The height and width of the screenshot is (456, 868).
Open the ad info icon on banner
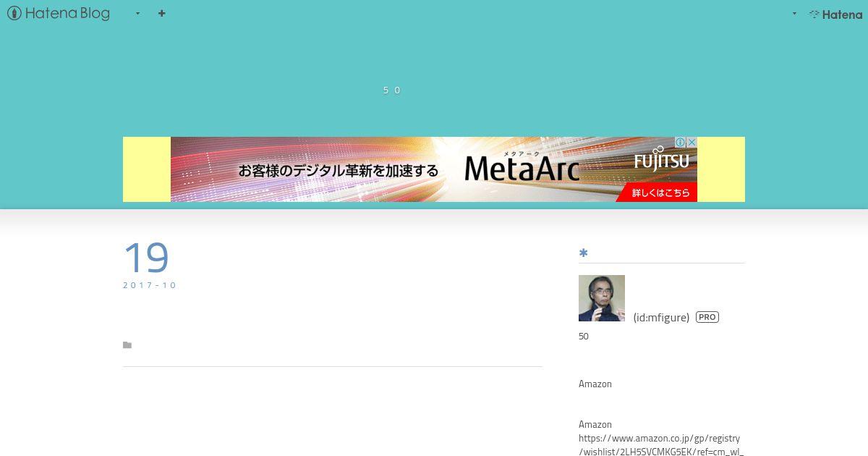point(680,143)
